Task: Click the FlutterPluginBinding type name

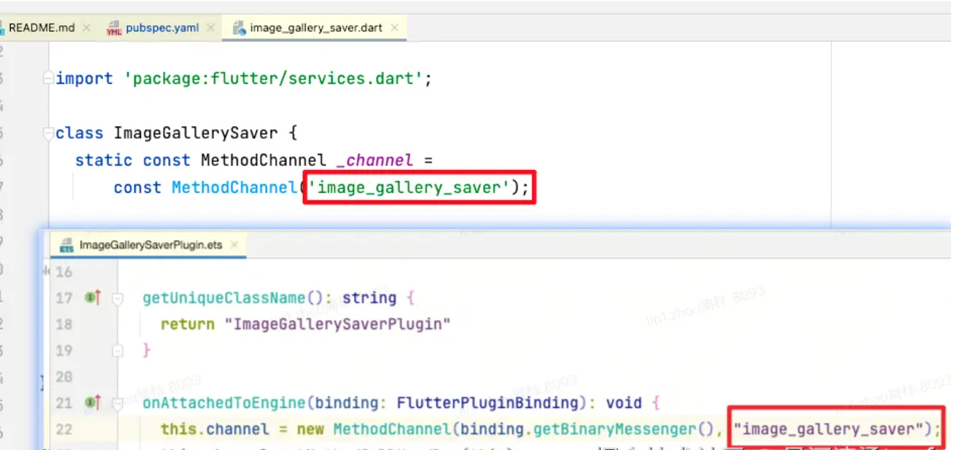Action: [x=487, y=403]
